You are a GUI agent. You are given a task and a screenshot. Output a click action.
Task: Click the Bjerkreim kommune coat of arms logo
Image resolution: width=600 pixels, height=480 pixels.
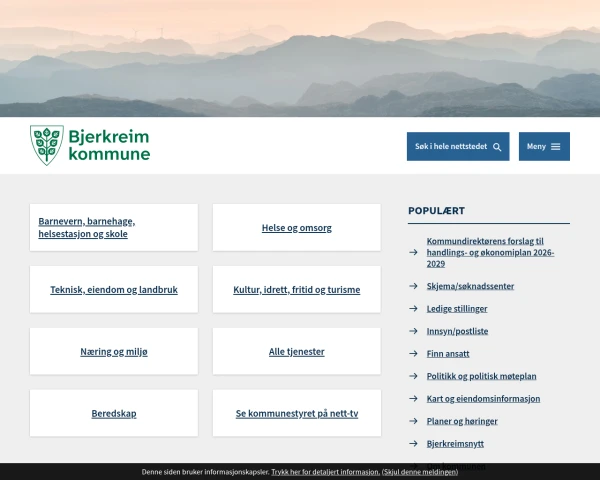pyautogui.click(x=45, y=145)
